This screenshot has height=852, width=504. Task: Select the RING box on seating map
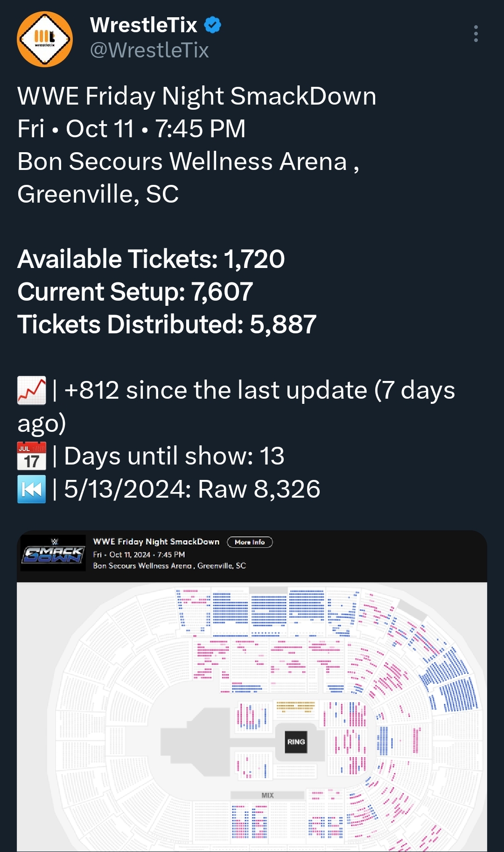tap(296, 742)
